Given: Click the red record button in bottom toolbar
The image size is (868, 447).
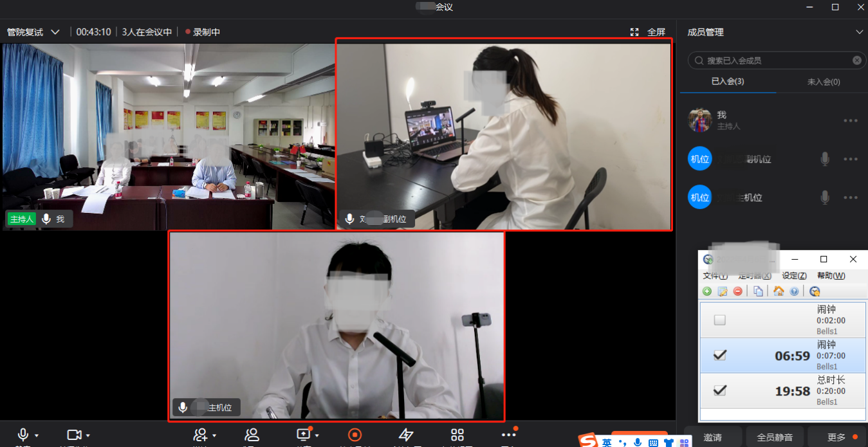Looking at the screenshot, I should tap(355, 435).
